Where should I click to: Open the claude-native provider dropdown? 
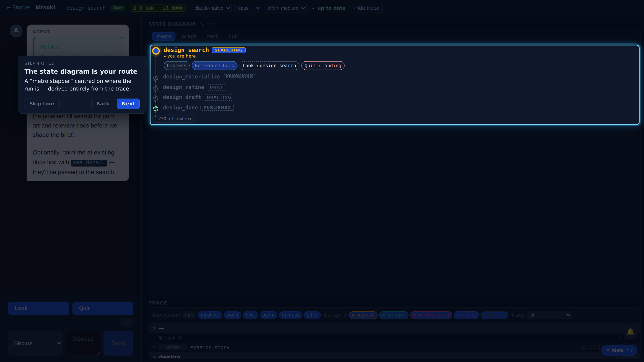point(211,8)
